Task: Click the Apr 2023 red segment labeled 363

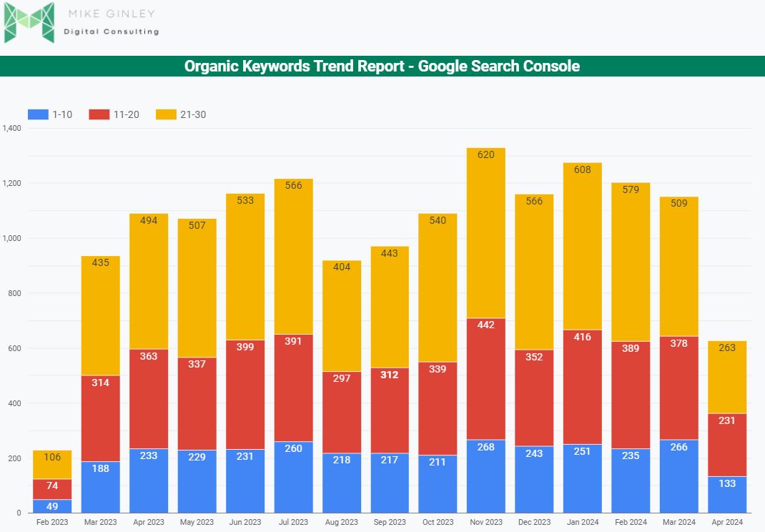Action: tap(149, 399)
